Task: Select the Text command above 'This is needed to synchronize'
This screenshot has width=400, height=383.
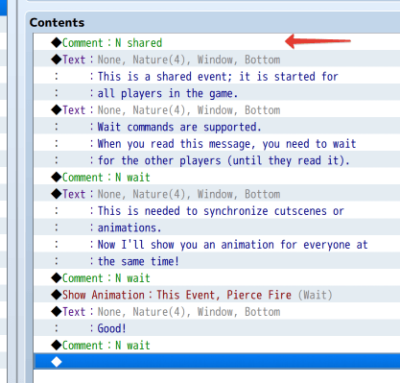Action: click(217, 194)
